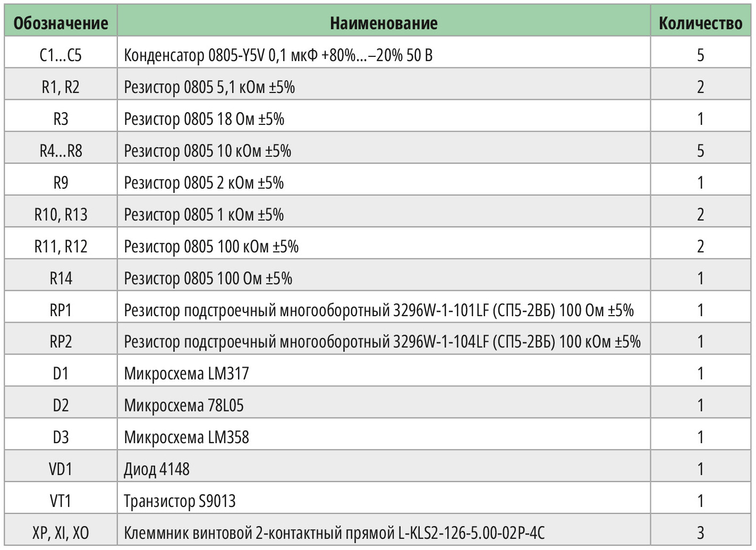This screenshot has width=756, height=550.
Task: Click the 3296W-1-101LF trimmer resistor description
Action: click(378, 310)
